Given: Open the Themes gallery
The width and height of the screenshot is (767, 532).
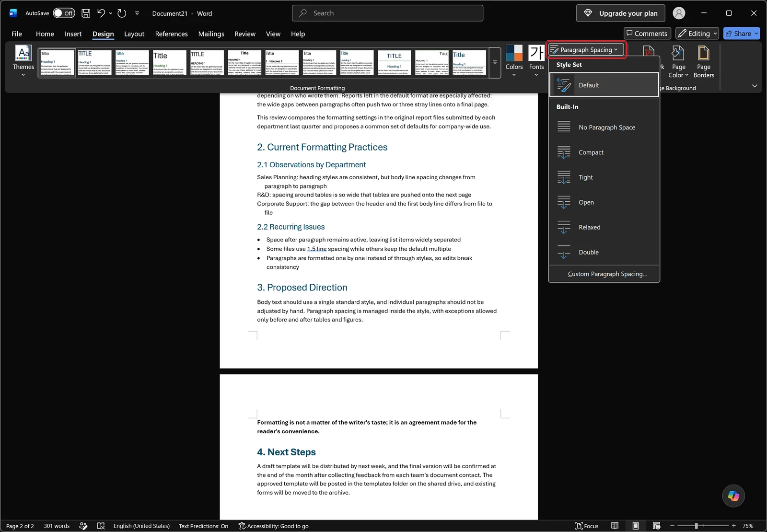Looking at the screenshot, I should (x=23, y=60).
